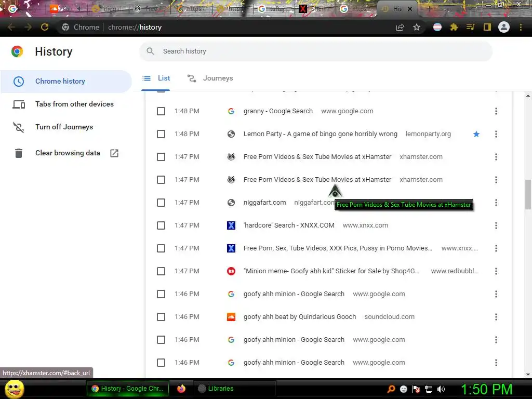Open more actions for goofy ahh beat entry
Image resolution: width=532 pixels, height=399 pixels.
496,317
